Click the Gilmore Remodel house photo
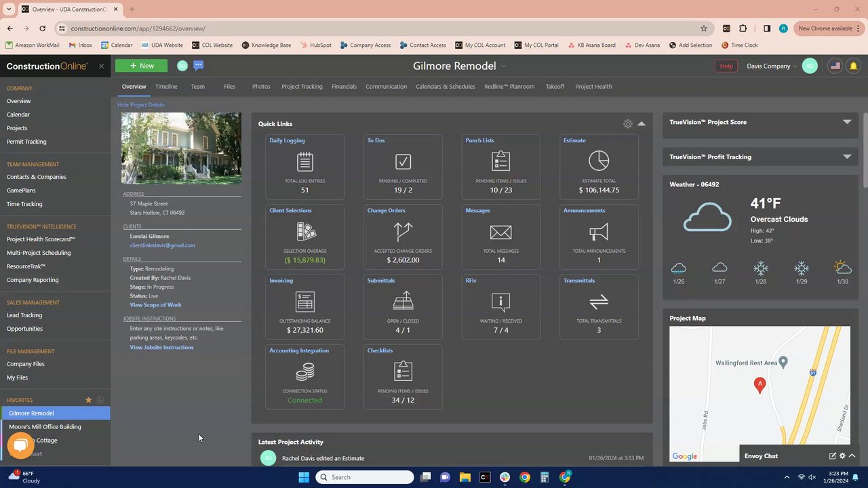 [181, 148]
